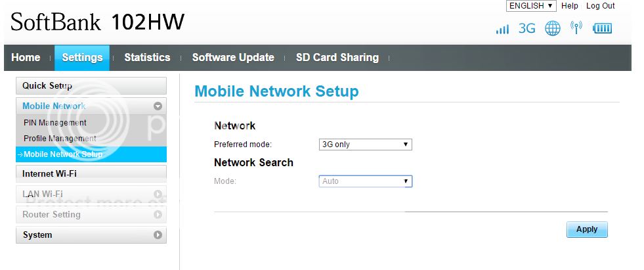Open the Software Update tab

pyautogui.click(x=233, y=58)
